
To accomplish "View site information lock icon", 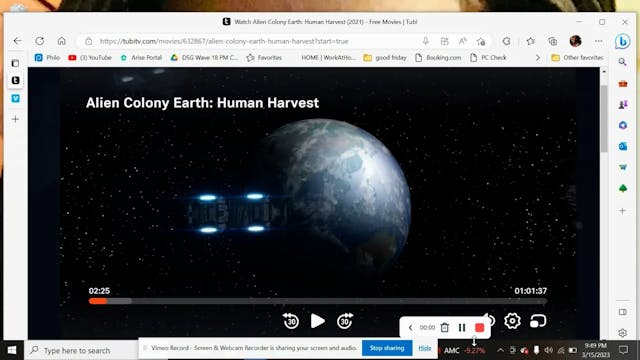I will [89, 41].
